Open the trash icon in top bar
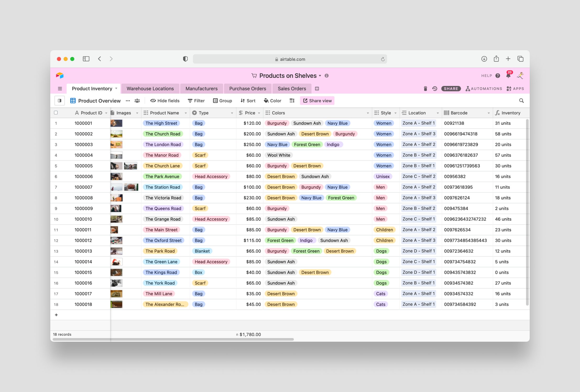 point(425,89)
